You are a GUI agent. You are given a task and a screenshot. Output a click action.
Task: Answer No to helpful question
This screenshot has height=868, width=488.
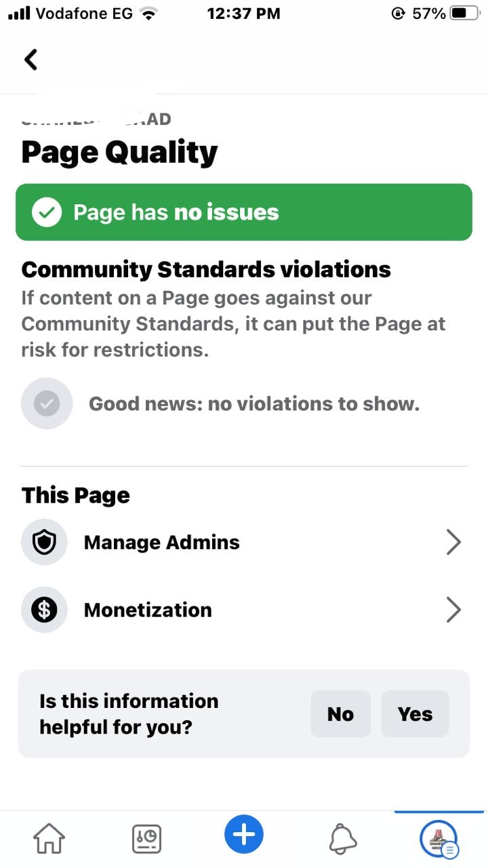tap(340, 714)
